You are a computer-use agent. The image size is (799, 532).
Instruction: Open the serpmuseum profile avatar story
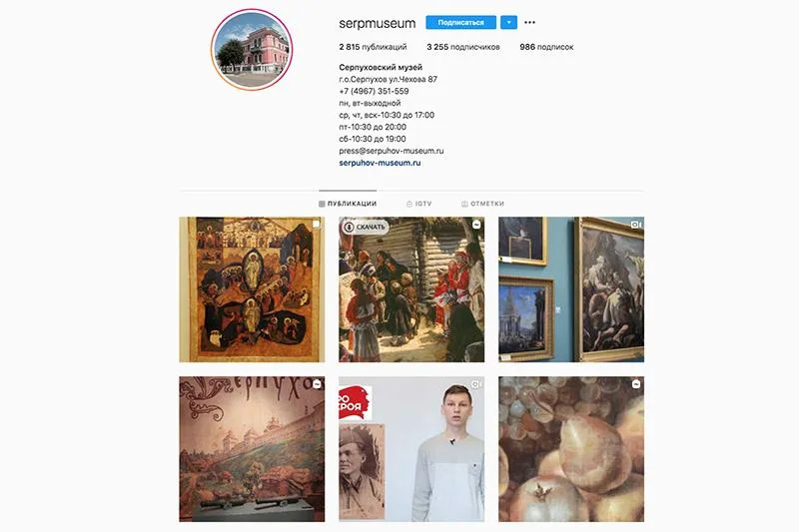pyautogui.click(x=252, y=50)
